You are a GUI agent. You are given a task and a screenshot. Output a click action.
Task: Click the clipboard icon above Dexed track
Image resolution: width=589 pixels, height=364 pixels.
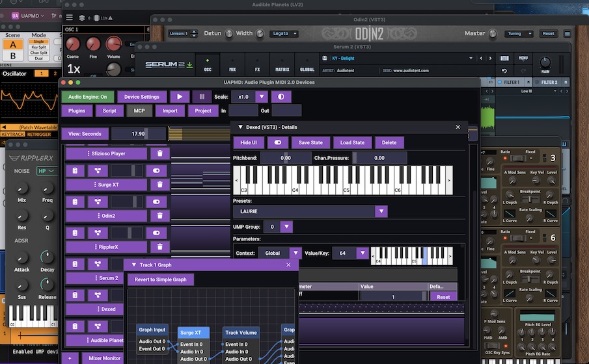75,295
